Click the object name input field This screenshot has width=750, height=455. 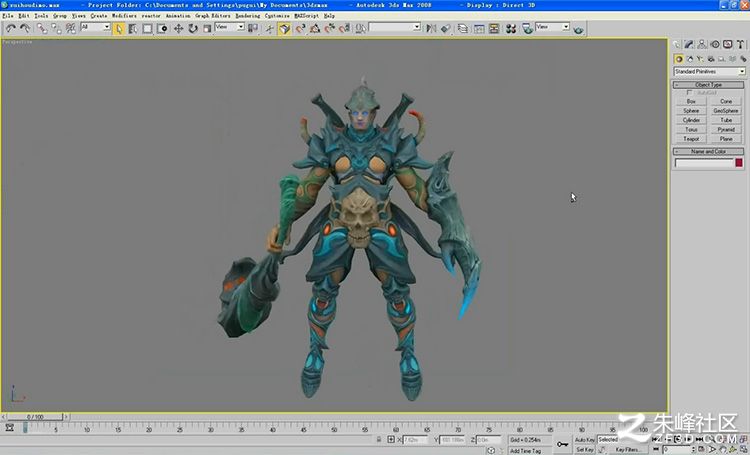pyautogui.click(x=704, y=163)
